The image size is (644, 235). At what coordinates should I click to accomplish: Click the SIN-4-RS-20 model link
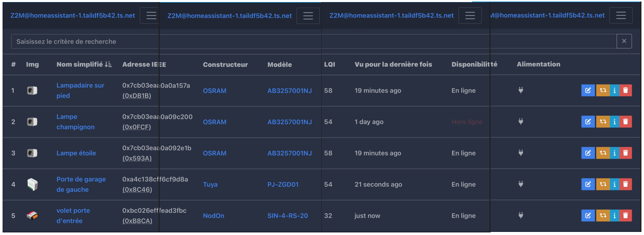288,216
